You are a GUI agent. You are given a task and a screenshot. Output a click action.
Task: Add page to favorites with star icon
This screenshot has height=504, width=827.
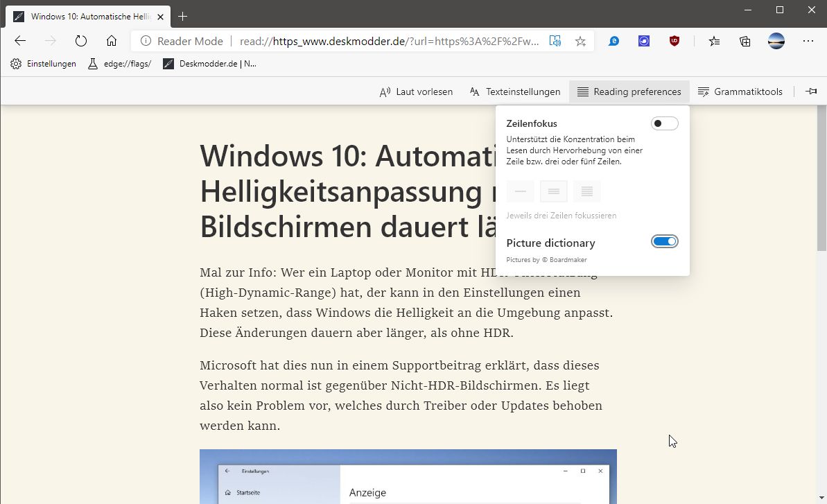[x=580, y=41]
